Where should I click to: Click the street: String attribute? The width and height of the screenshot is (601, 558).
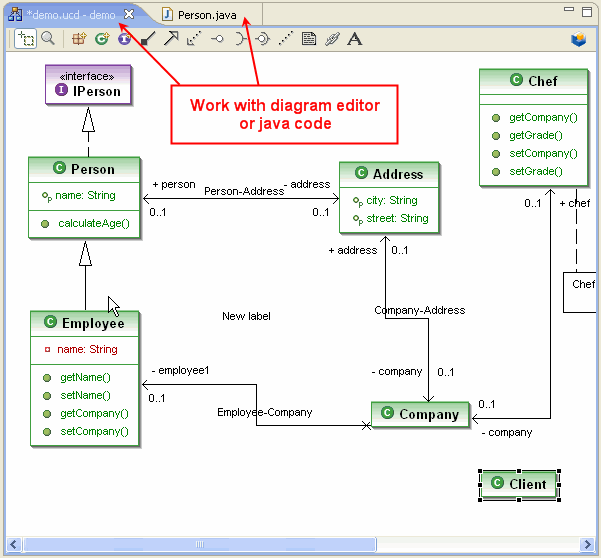[x=391, y=218]
